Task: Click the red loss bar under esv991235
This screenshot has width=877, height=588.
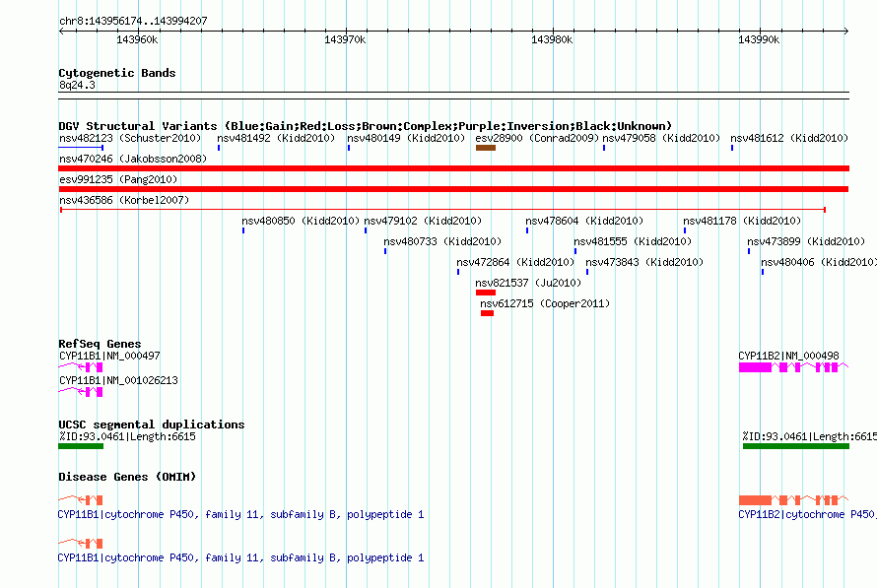Action: pos(453,189)
